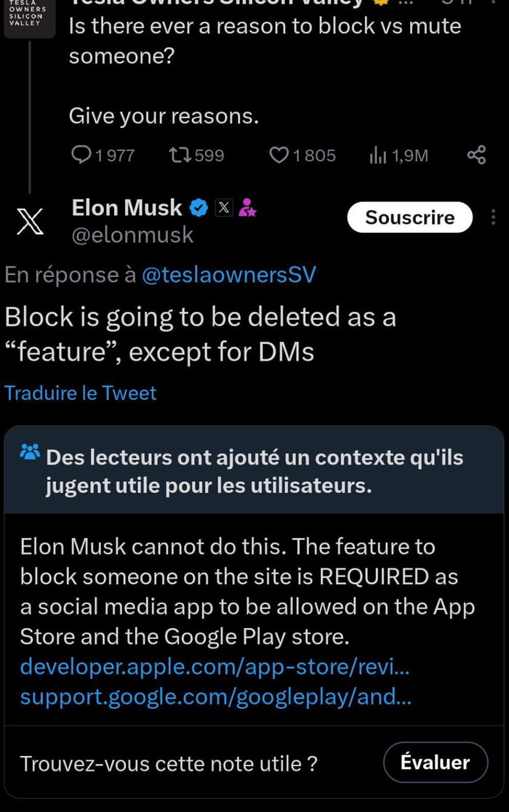509x812 pixels.
Task: Select Traduire le Tweet
Action: [x=80, y=393]
